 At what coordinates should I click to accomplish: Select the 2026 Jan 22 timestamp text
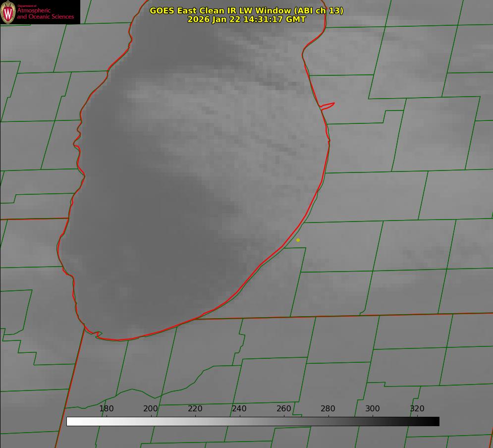point(246,19)
